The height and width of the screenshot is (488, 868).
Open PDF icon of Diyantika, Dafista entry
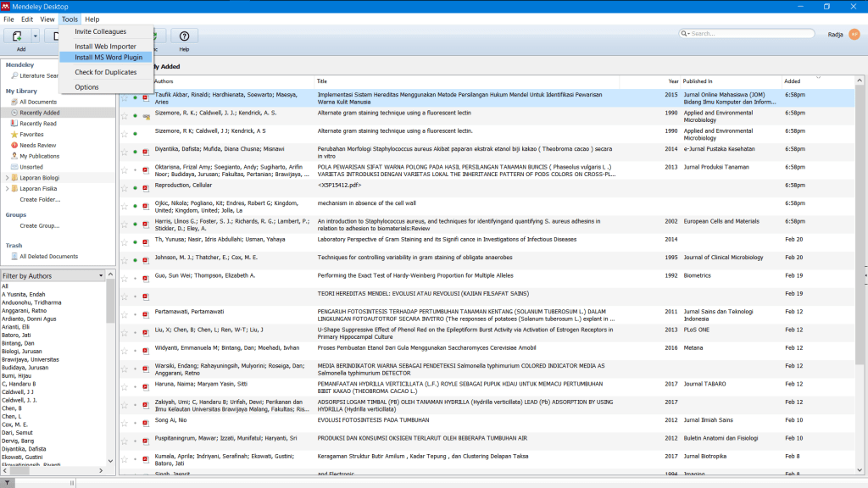[x=146, y=152]
